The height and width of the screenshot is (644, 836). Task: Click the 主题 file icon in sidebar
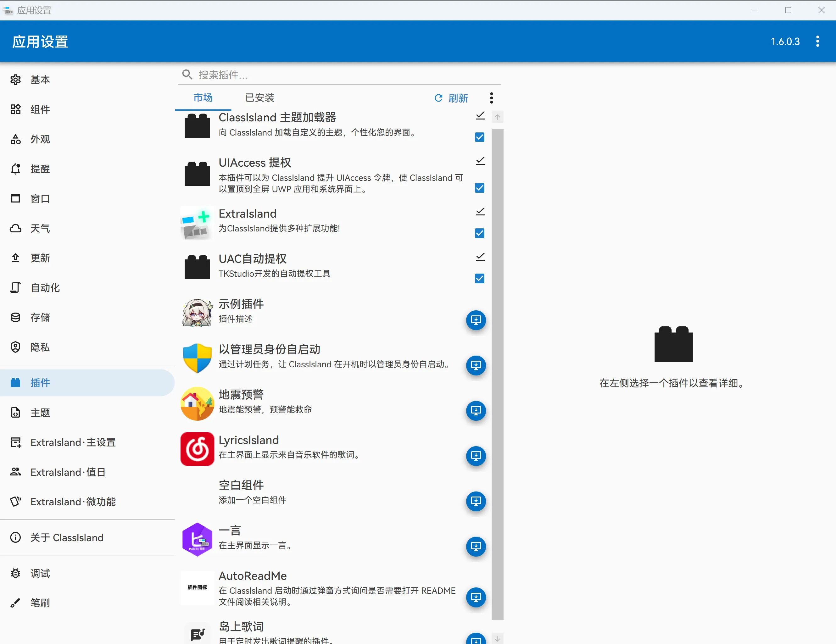(15, 413)
